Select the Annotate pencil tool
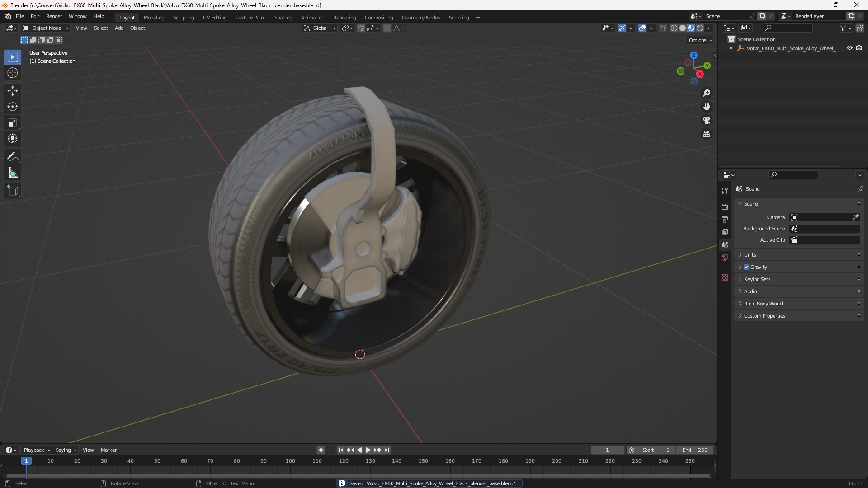 [13, 157]
